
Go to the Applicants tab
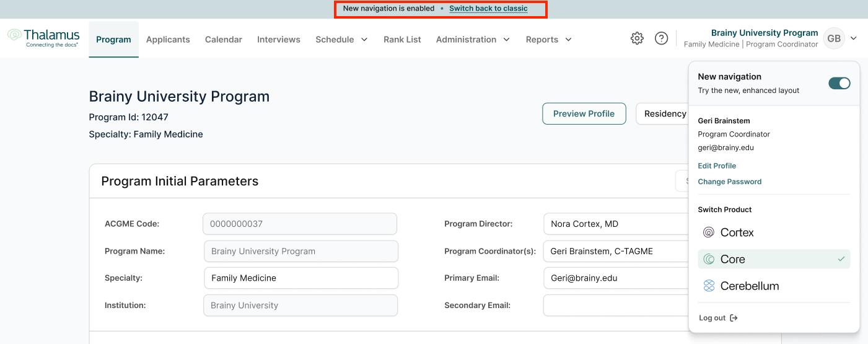pyautogui.click(x=168, y=39)
